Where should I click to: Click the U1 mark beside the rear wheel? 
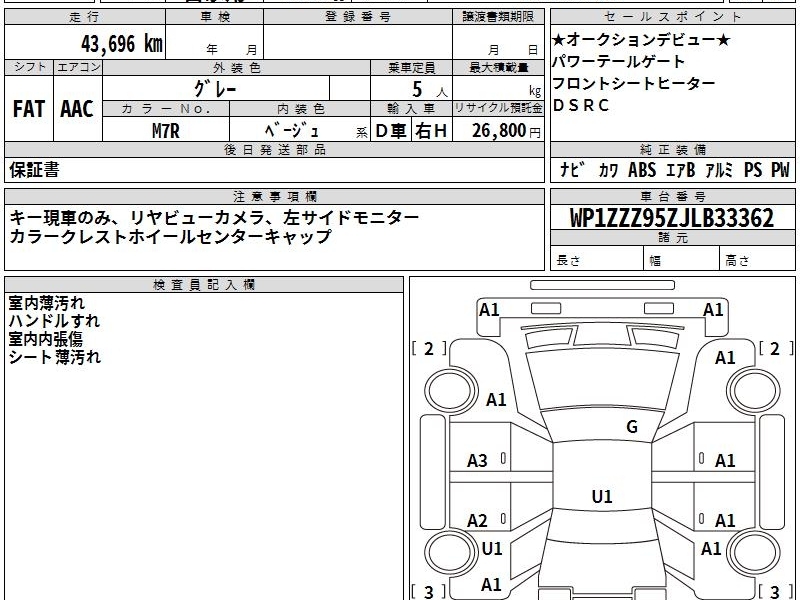point(492,549)
